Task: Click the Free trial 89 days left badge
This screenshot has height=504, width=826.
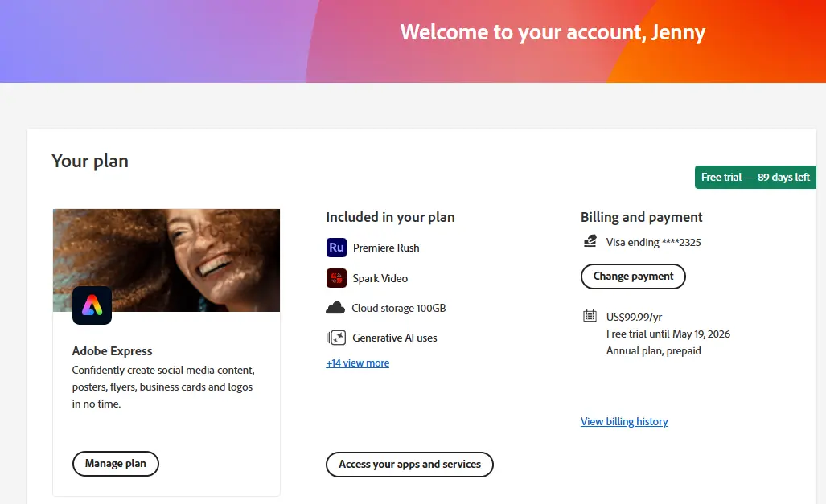Action: click(755, 178)
